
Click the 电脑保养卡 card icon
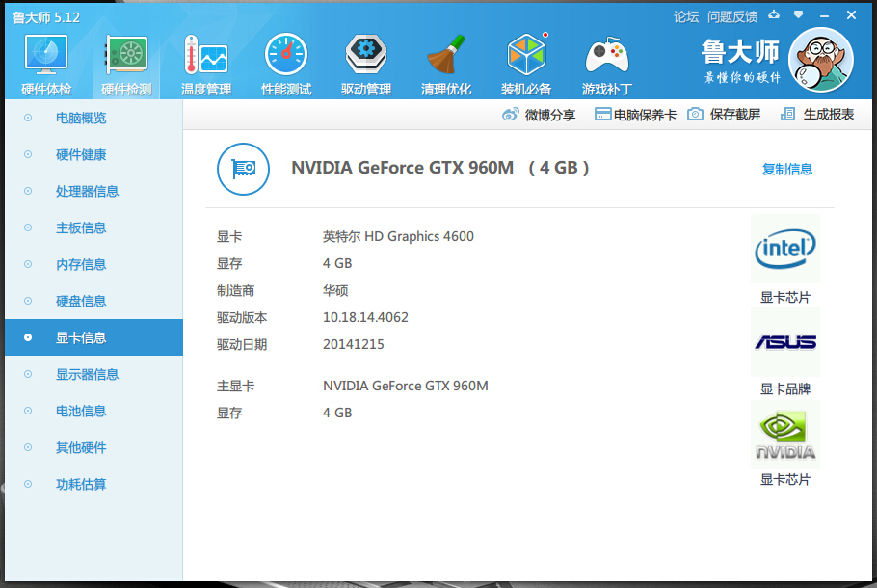pos(602,114)
